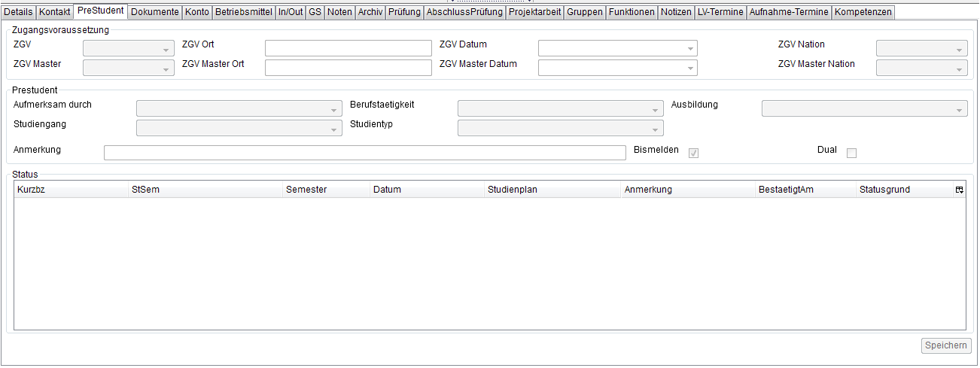The image size is (980, 368).
Task: Switch to the Dokumente tab
Action: (x=155, y=12)
